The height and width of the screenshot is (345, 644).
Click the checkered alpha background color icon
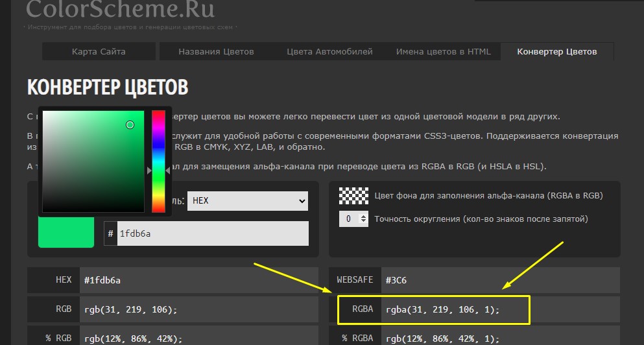(353, 195)
